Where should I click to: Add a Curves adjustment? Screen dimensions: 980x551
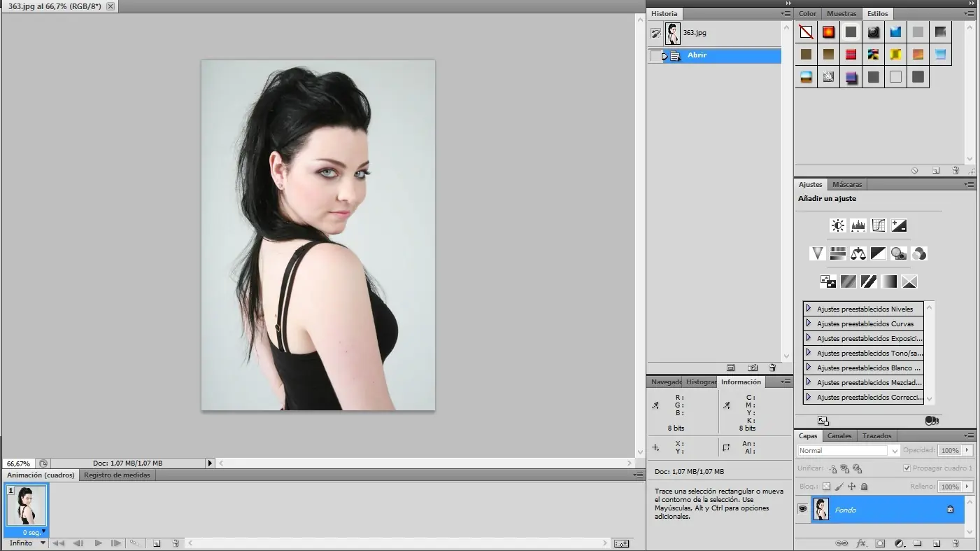tap(879, 225)
